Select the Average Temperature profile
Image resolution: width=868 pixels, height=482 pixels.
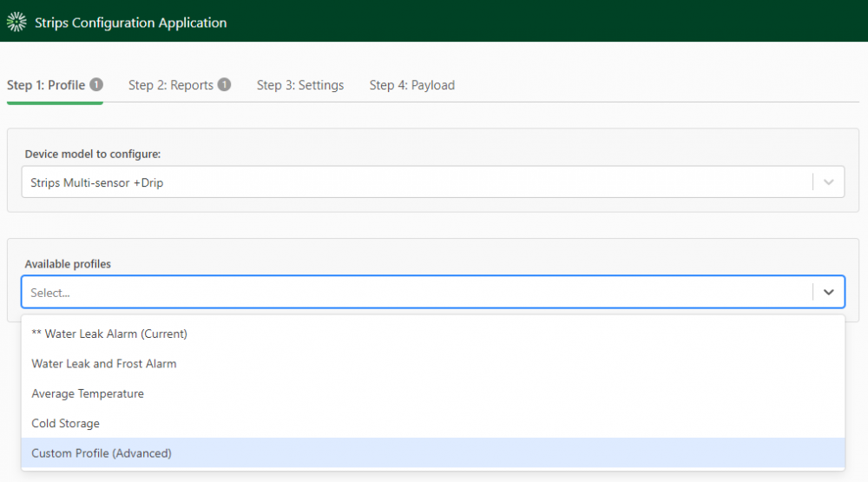[x=433, y=393]
